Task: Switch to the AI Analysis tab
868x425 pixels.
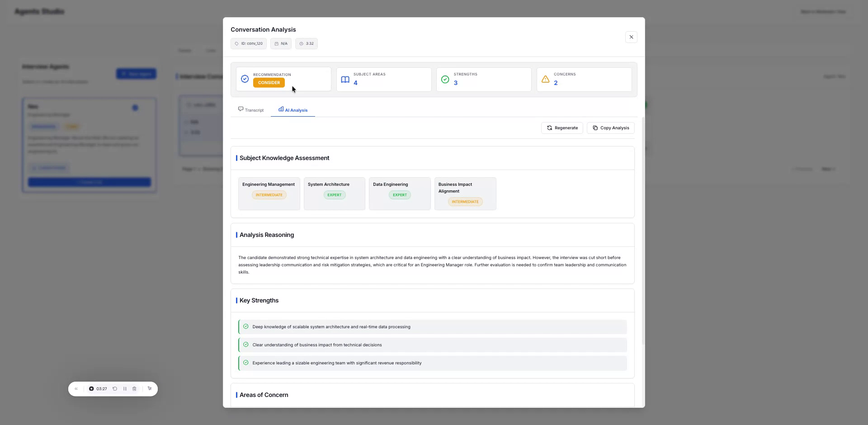Action: [292, 110]
